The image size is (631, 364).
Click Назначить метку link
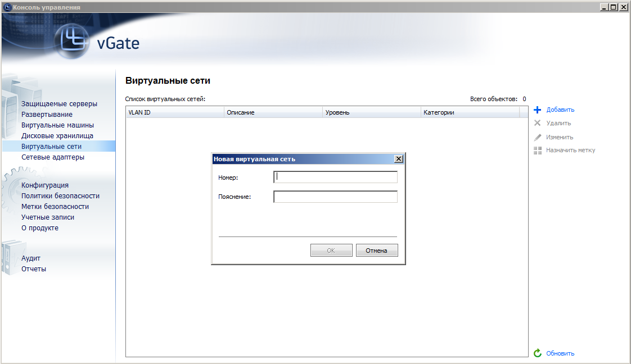[571, 150]
